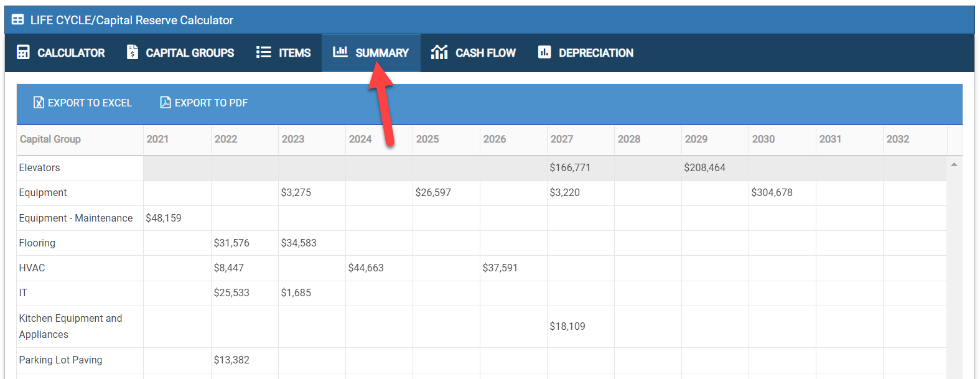Click the PDF file export icon
Image resolution: width=980 pixels, height=379 pixels.
[x=166, y=103]
